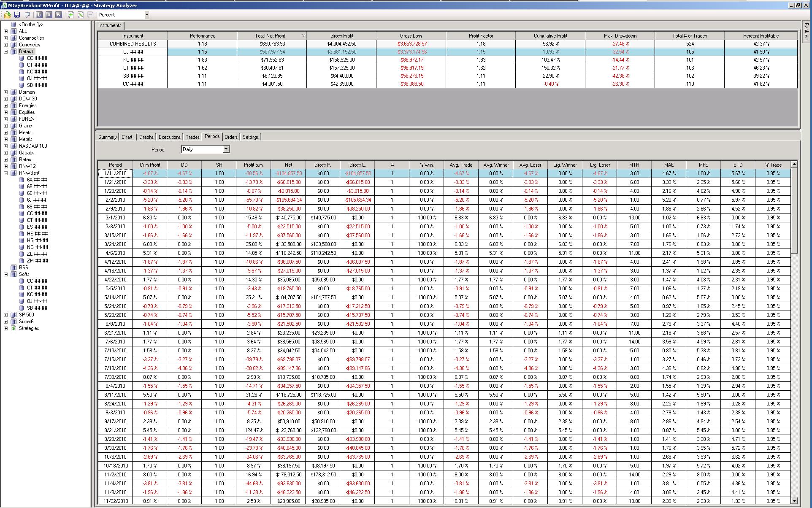Switch to the Graphs tab
This screenshot has width=812, height=508.
point(146,137)
